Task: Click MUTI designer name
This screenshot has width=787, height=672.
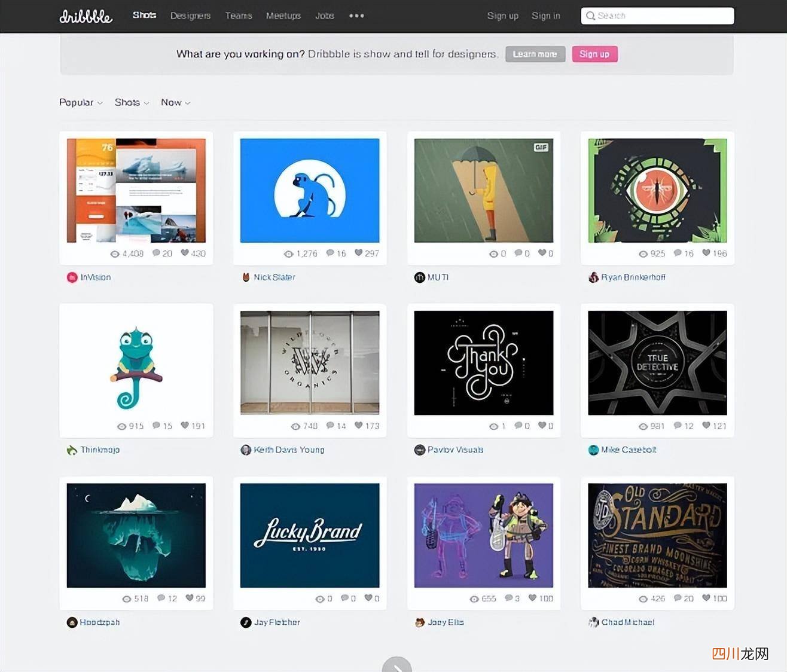Action: click(x=438, y=277)
